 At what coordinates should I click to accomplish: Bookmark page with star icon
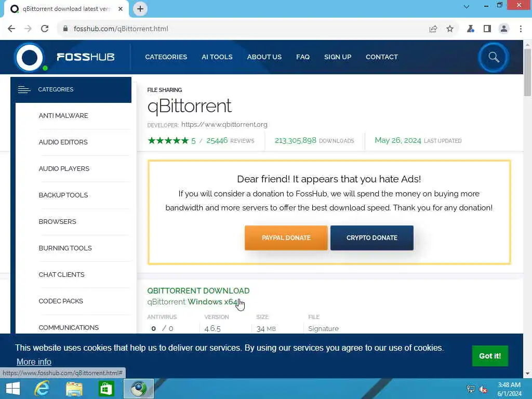(x=450, y=29)
